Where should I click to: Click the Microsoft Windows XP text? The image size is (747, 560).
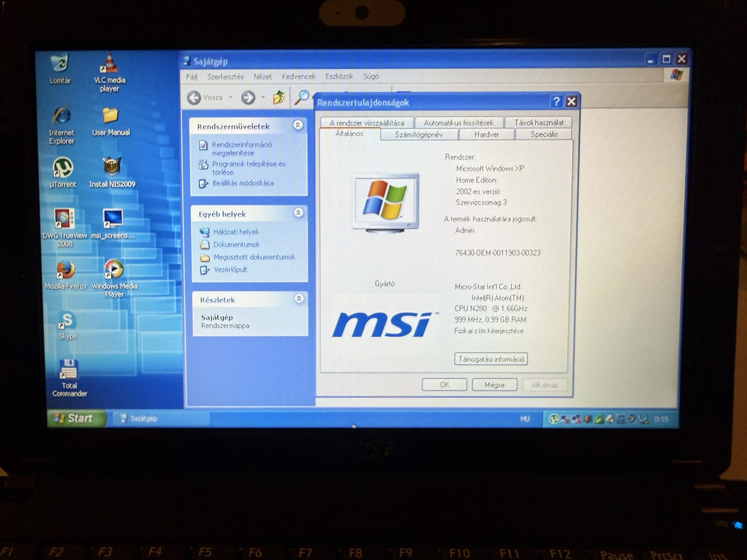(x=490, y=168)
